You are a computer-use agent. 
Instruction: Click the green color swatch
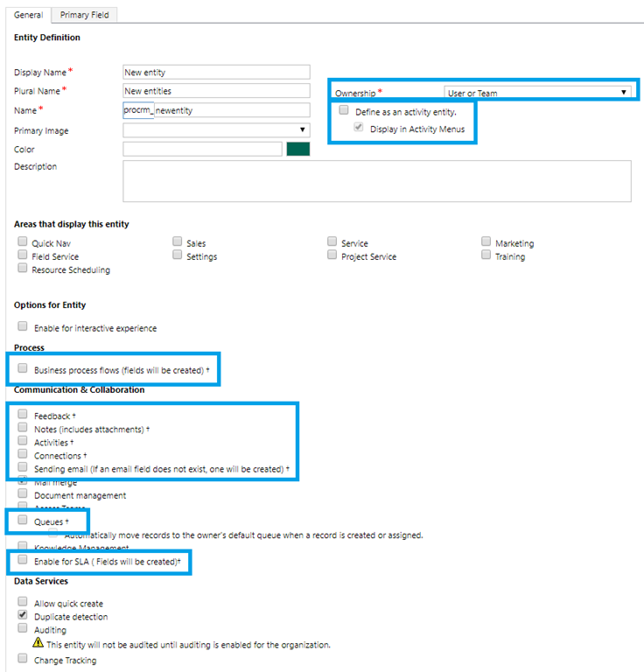(x=297, y=150)
